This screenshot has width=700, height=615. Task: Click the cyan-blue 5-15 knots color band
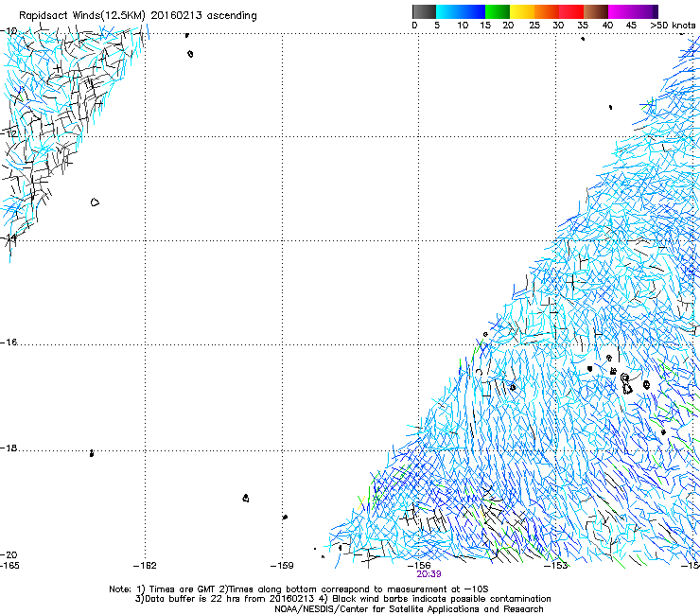tap(461, 11)
